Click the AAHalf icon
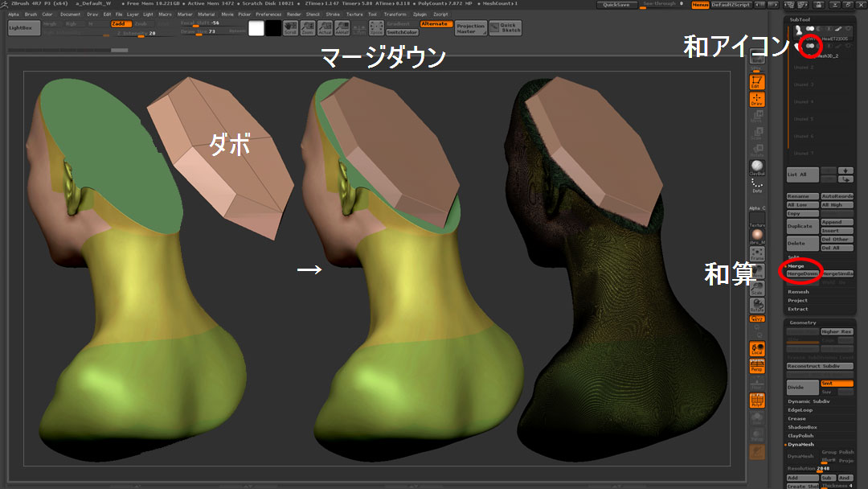 pyautogui.click(x=342, y=27)
